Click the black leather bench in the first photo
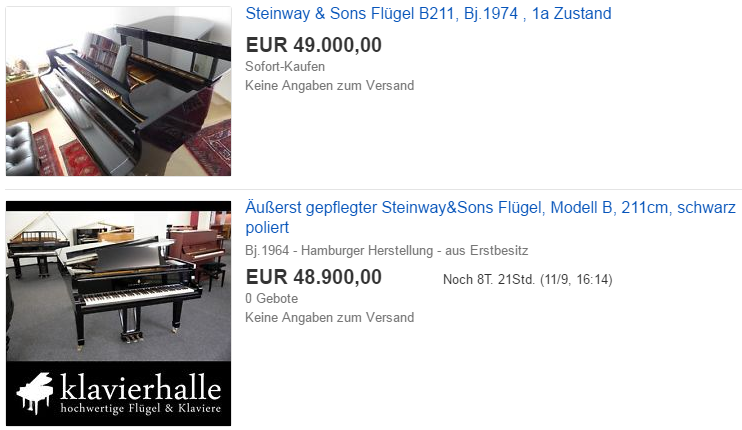Screen dimensions: 742x430 point(20,149)
